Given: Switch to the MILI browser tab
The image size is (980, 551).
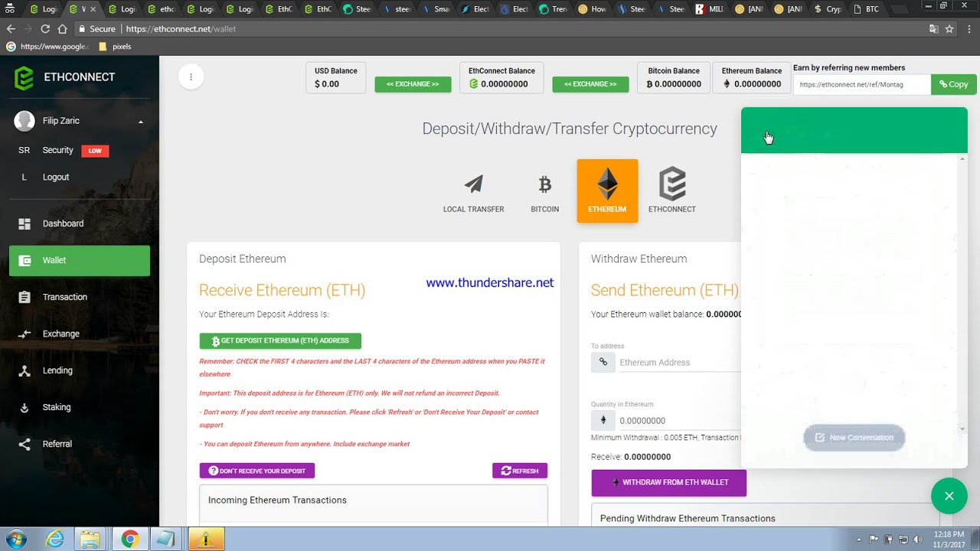Looking at the screenshot, I should tap(709, 9).
